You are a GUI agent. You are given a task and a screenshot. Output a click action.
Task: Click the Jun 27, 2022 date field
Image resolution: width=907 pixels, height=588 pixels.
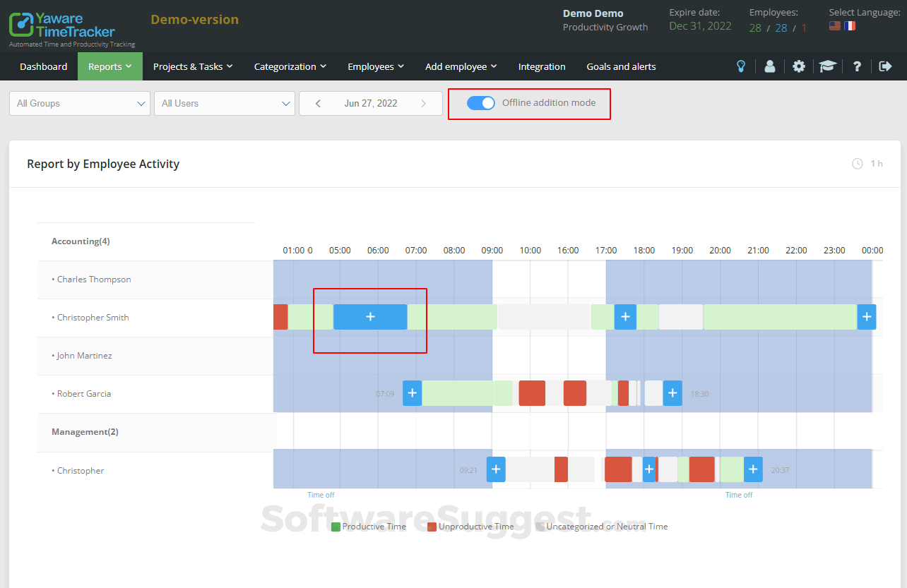[371, 103]
